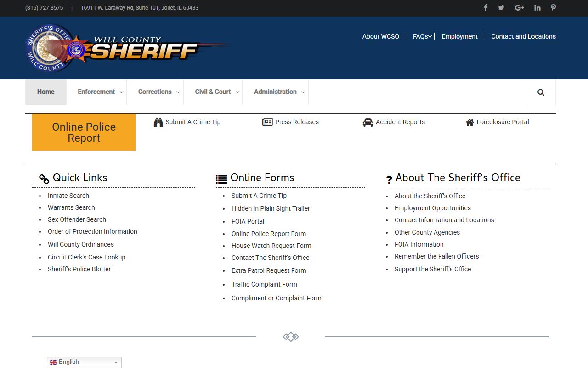
Task: Expand the FAQs dropdown arrow
Action: coord(430,37)
